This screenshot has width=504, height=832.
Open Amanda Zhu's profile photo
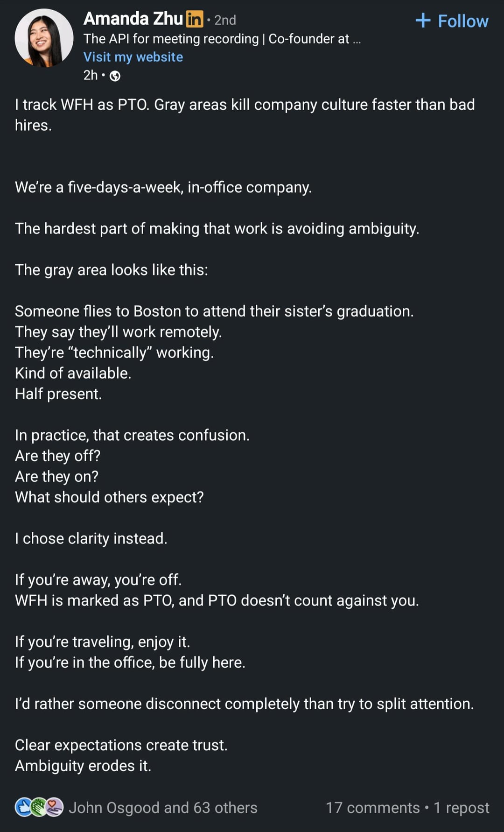44,38
